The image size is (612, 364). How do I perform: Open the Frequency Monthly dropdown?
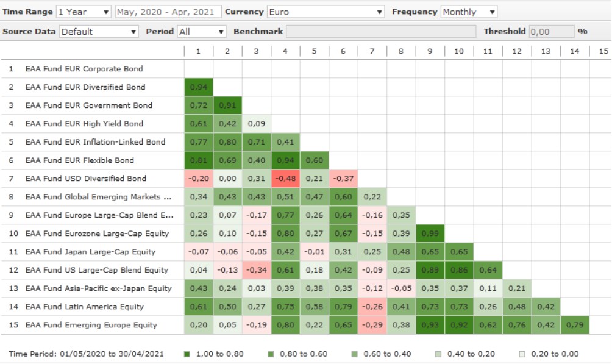click(468, 12)
